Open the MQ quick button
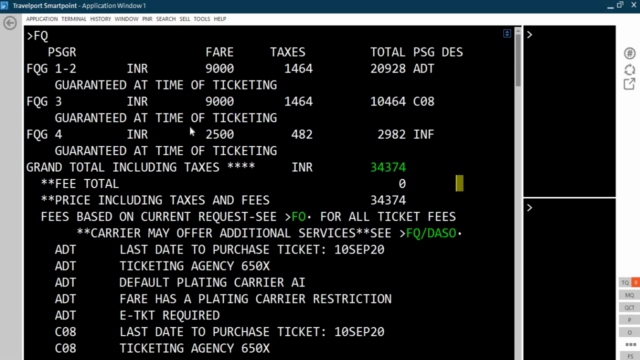Image resolution: width=640 pixels, height=360 pixels. pos(629,295)
